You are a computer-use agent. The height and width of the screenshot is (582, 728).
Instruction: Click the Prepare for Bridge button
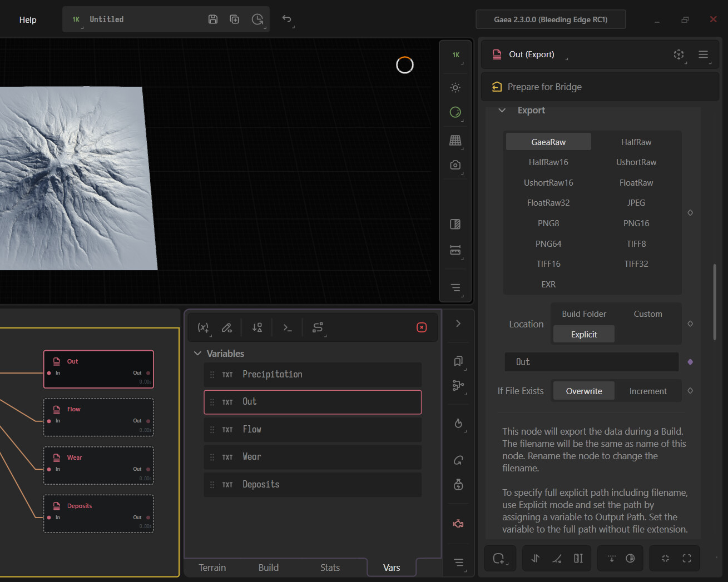pos(600,87)
